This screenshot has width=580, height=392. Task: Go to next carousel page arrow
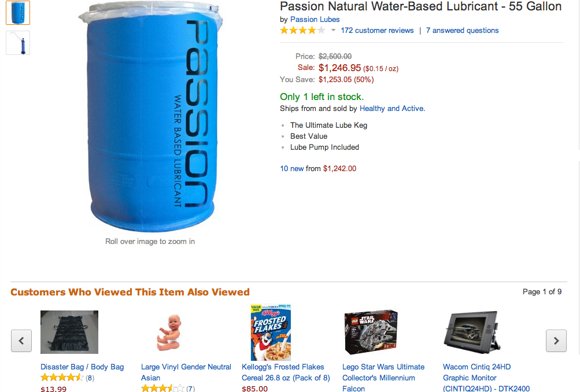556,341
